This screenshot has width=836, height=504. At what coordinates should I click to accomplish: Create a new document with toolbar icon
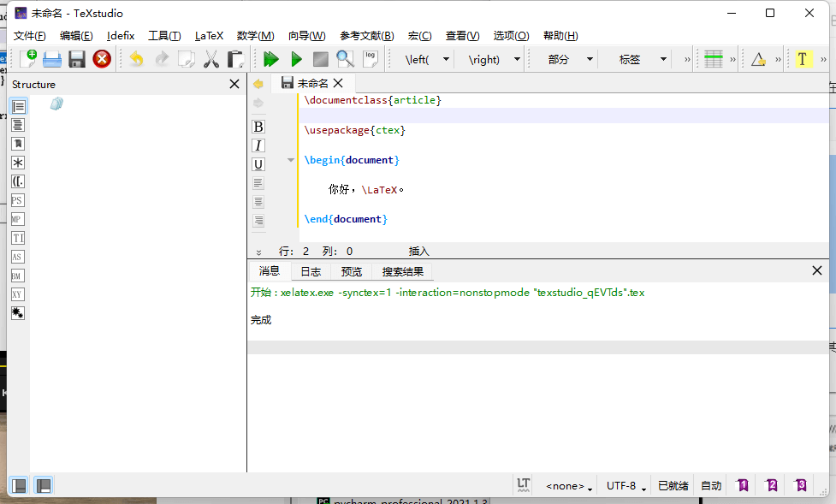27,59
